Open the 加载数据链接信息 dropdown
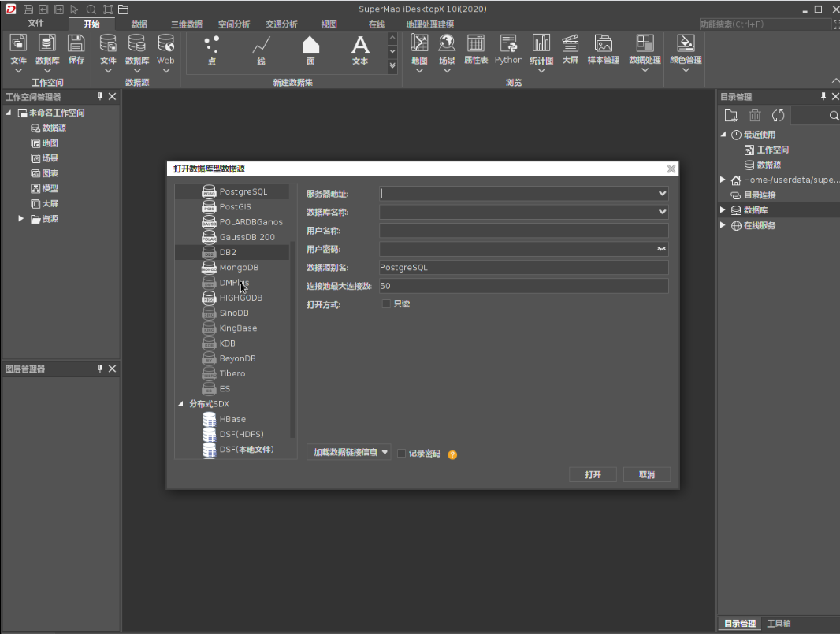 coord(349,453)
